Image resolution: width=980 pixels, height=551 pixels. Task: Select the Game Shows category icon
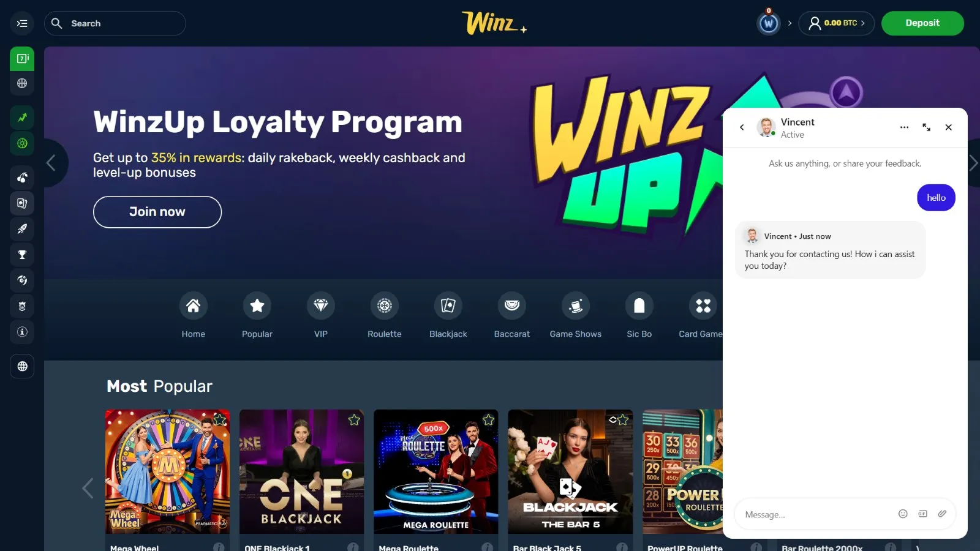pyautogui.click(x=576, y=305)
